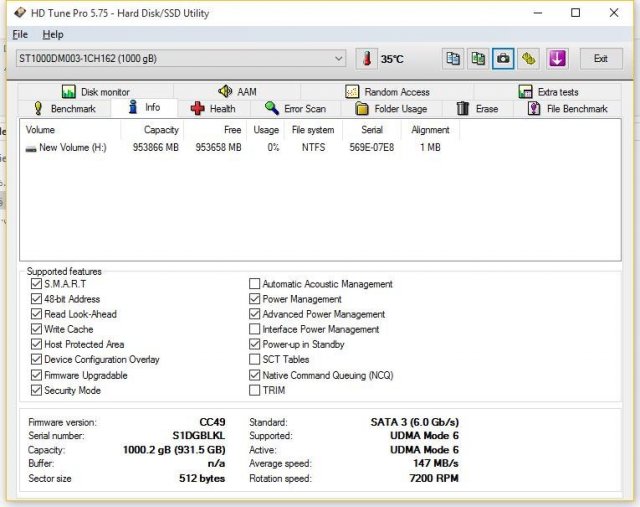Click the camera save screenshot icon
Screen dimensions: 640x507
(x=504, y=59)
